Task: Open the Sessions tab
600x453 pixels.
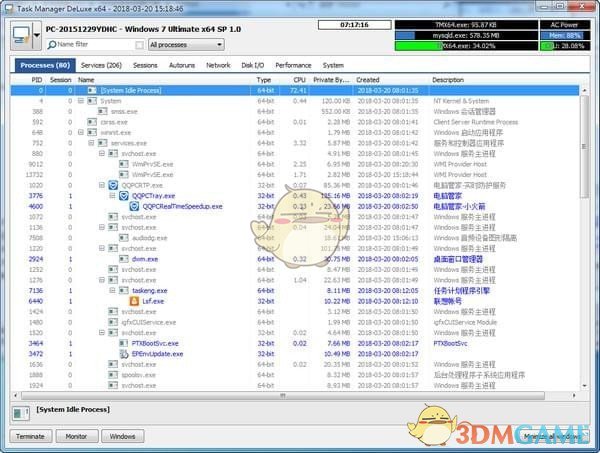Action: 145,65
